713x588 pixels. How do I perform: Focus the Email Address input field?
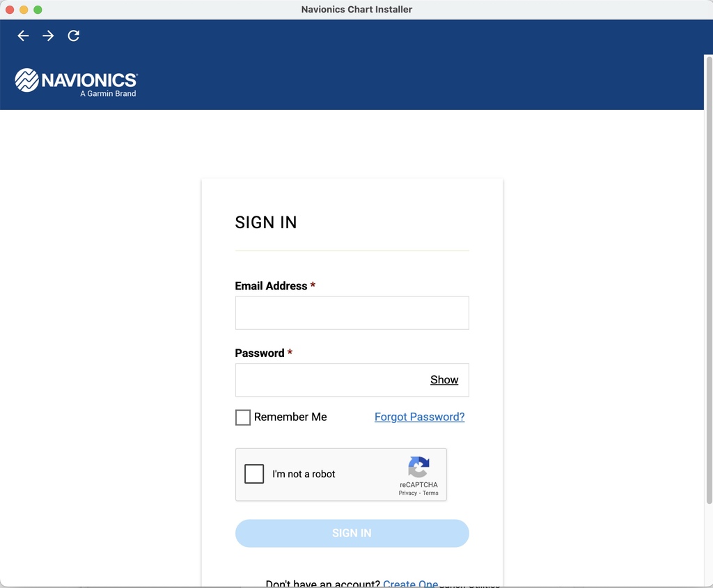click(352, 312)
